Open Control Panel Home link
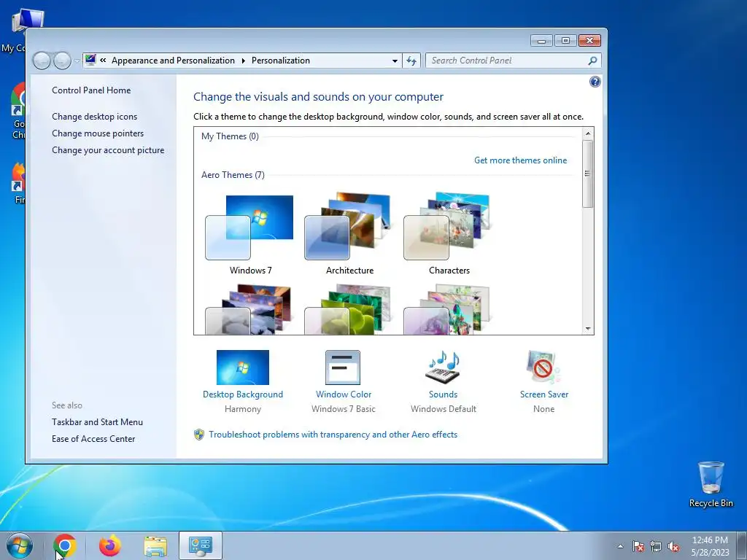747x560 pixels. [91, 90]
